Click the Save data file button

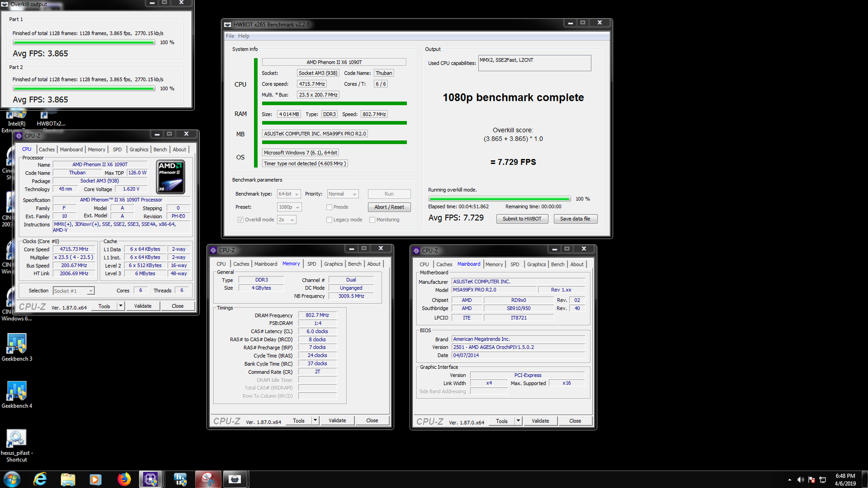(x=575, y=219)
